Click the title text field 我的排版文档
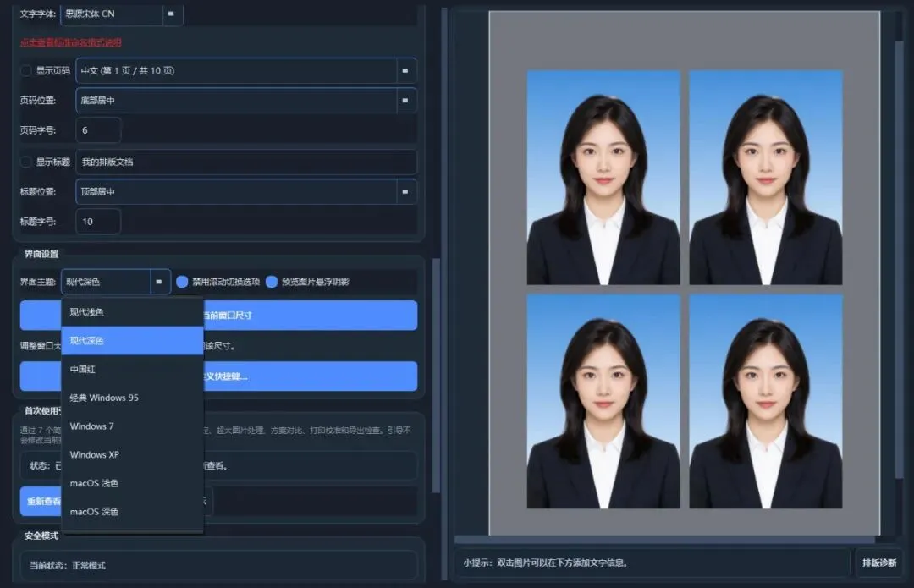The height and width of the screenshot is (588, 914). click(x=246, y=162)
